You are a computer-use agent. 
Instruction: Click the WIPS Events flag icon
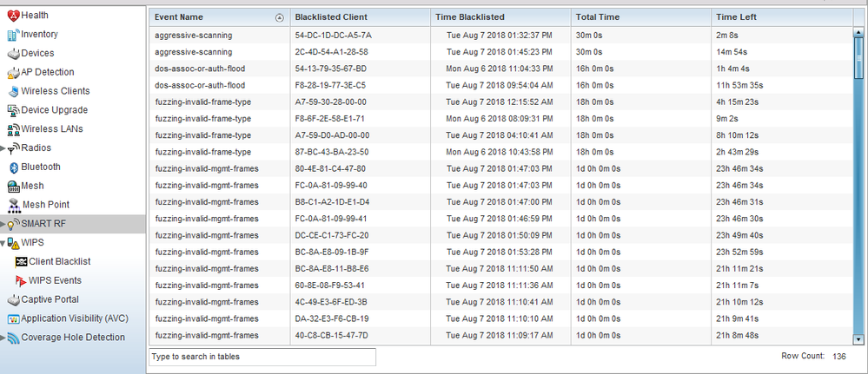click(20, 280)
